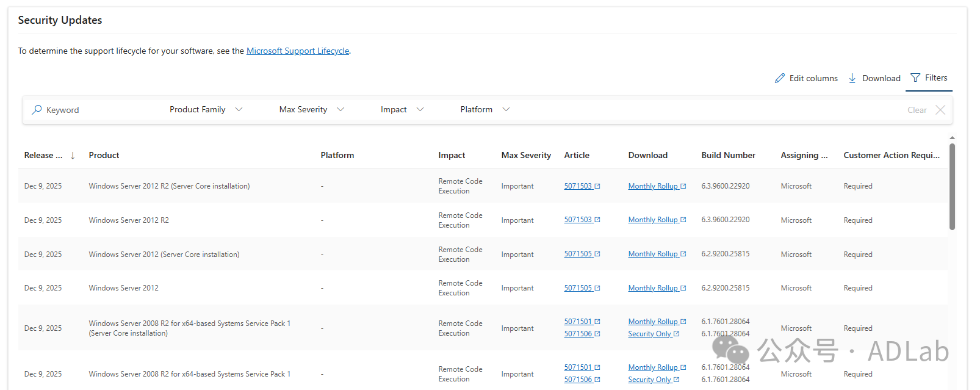Click external icon beside Security Only 2008 R2 Server Core

676,334
